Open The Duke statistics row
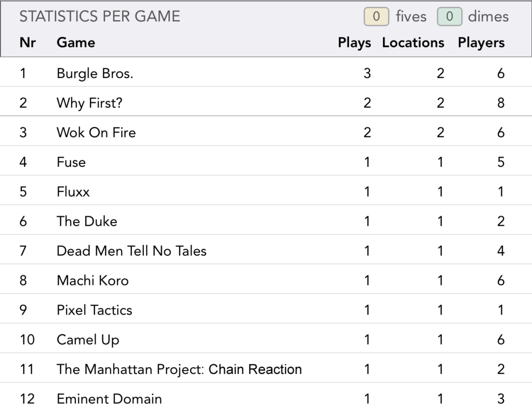 [87, 222]
